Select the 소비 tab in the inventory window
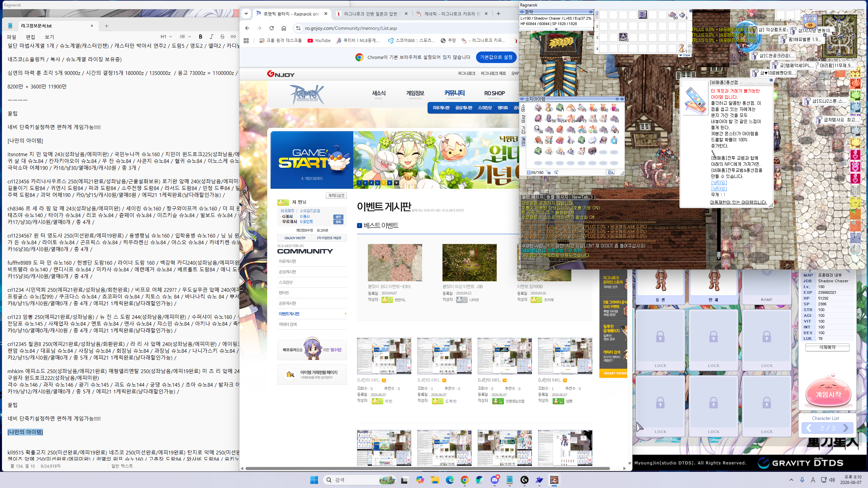The width and height of the screenshot is (868, 488). [523, 108]
